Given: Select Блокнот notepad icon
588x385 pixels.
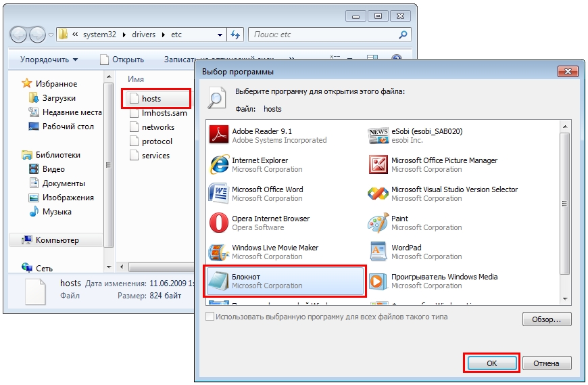Looking at the screenshot, I should click(218, 281).
